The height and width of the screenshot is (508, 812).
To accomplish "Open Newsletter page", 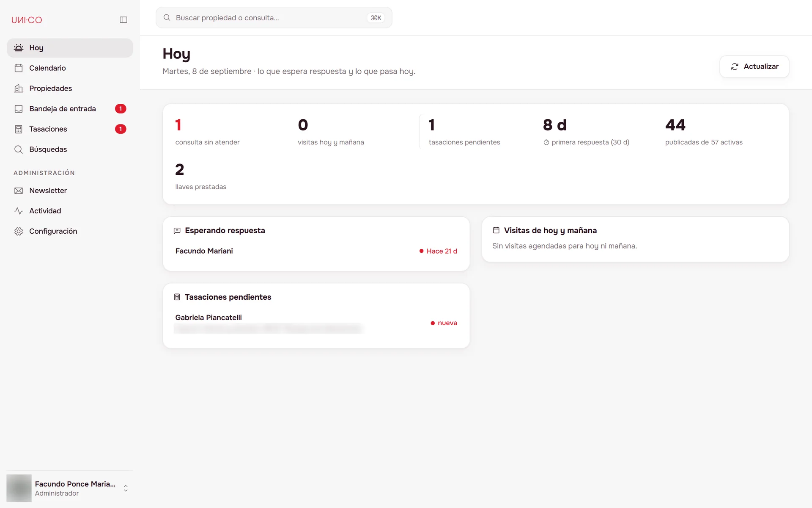I will [x=70, y=191].
